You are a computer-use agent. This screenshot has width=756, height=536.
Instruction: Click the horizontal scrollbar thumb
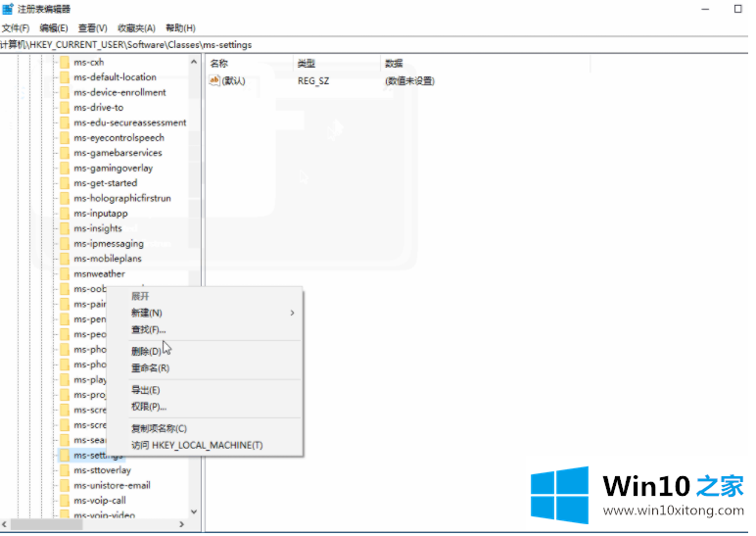click(46, 524)
